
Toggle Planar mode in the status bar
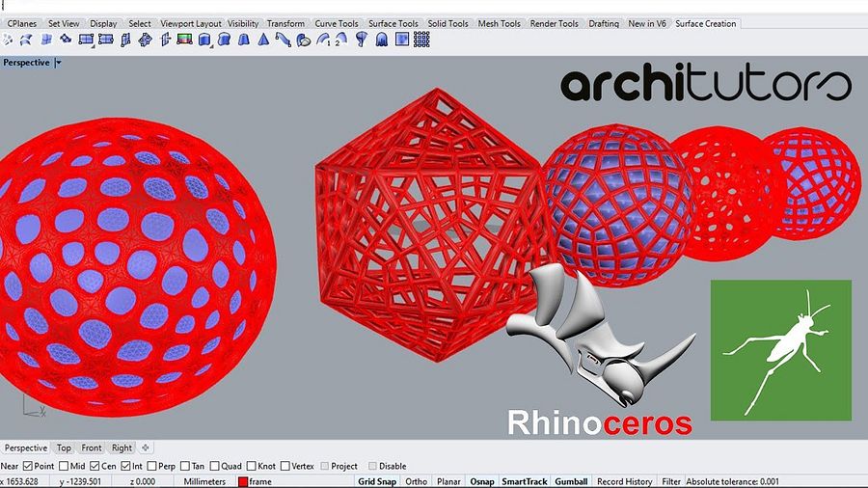(x=448, y=481)
